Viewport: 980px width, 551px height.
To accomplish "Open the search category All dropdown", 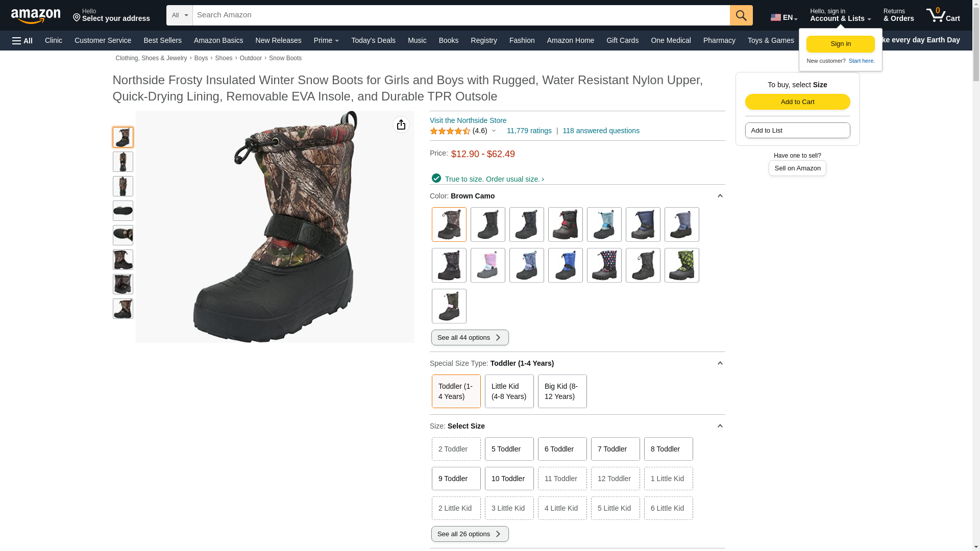I will (x=180, y=15).
